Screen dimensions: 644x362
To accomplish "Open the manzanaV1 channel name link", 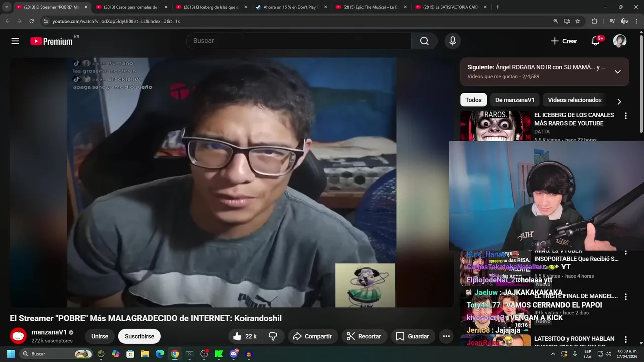I will (49, 332).
